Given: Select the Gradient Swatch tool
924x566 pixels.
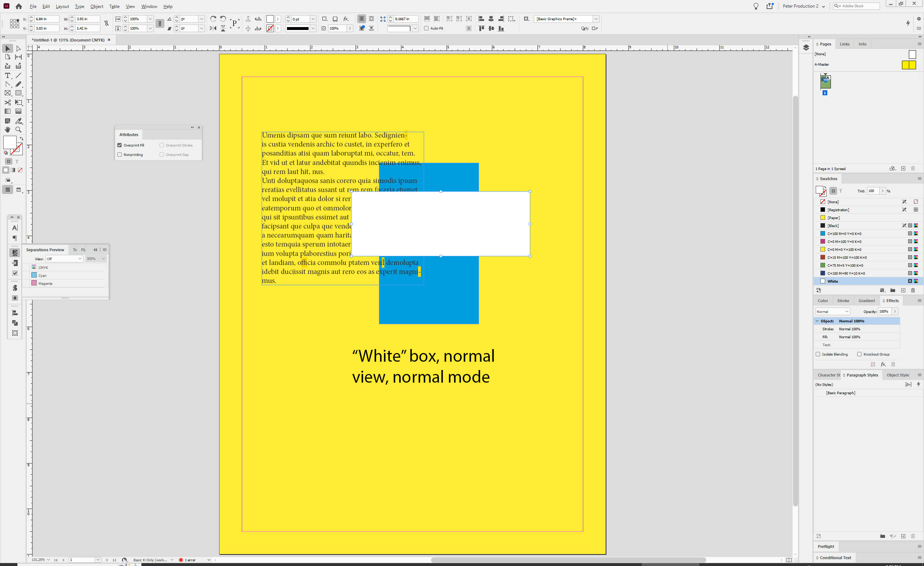Looking at the screenshot, I should point(8,111).
